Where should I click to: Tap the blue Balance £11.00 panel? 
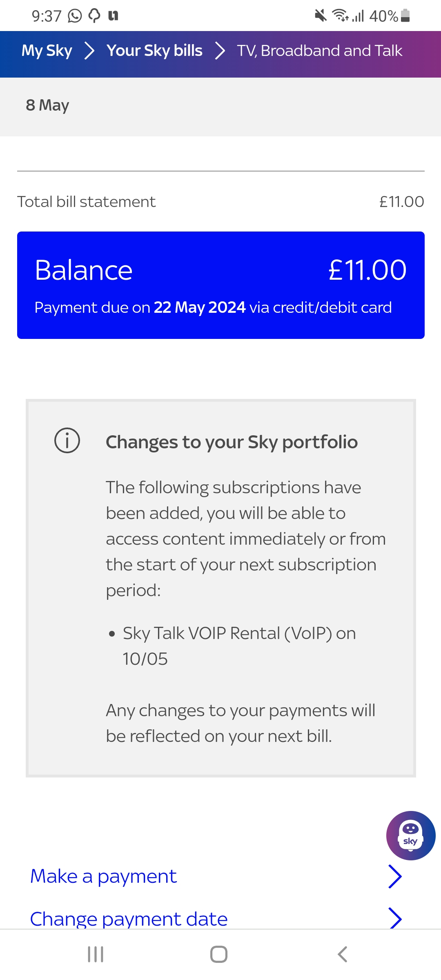220,285
